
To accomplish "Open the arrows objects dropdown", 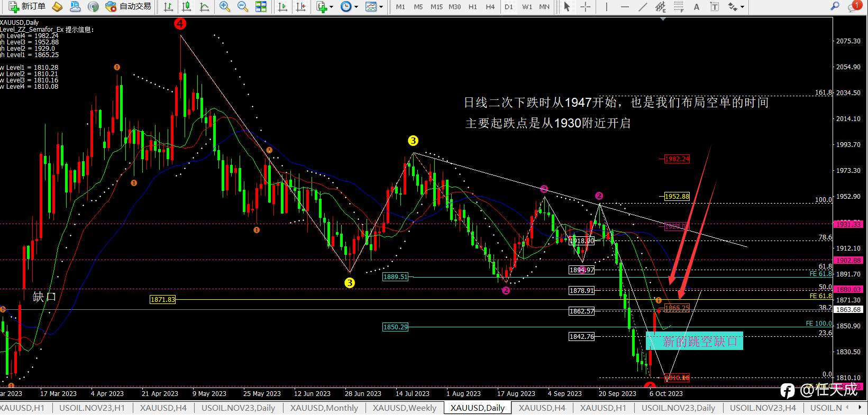I will pos(736,6).
